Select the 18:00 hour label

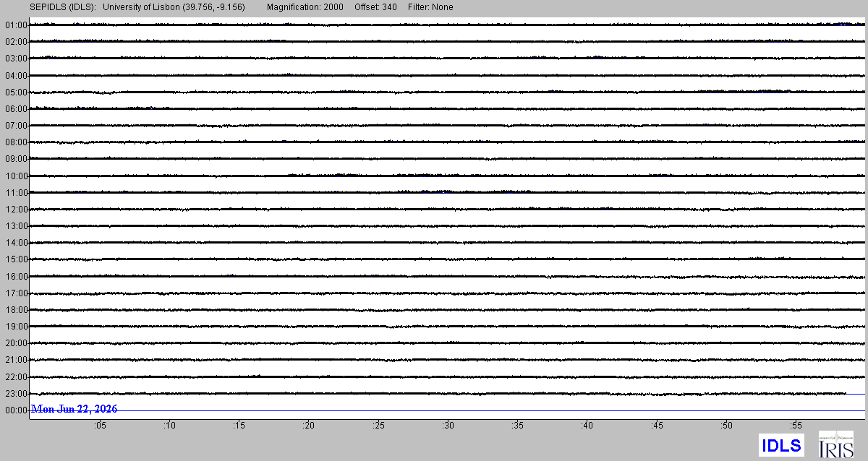pos(16,310)
